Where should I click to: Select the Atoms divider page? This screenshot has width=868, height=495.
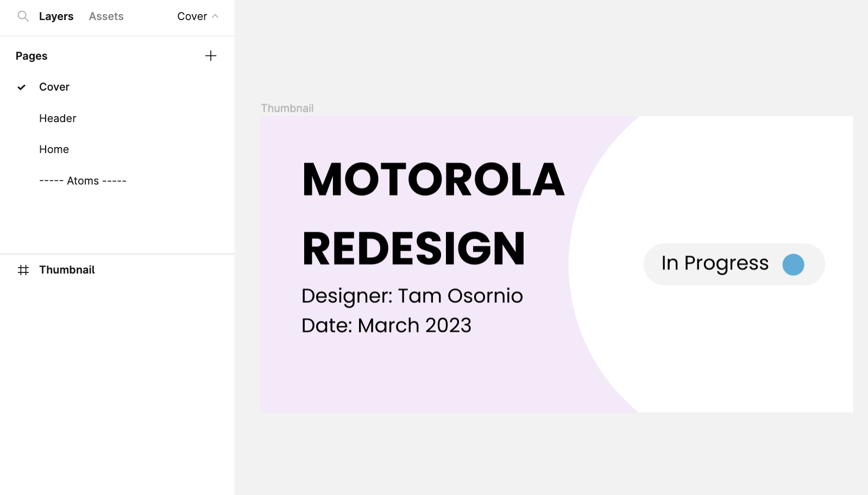point(83,181)
